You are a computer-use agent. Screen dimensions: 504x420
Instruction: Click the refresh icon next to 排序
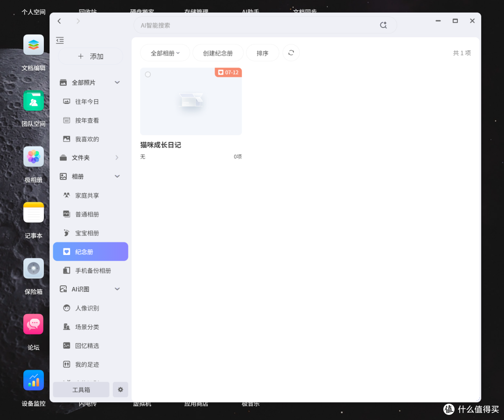291,53
